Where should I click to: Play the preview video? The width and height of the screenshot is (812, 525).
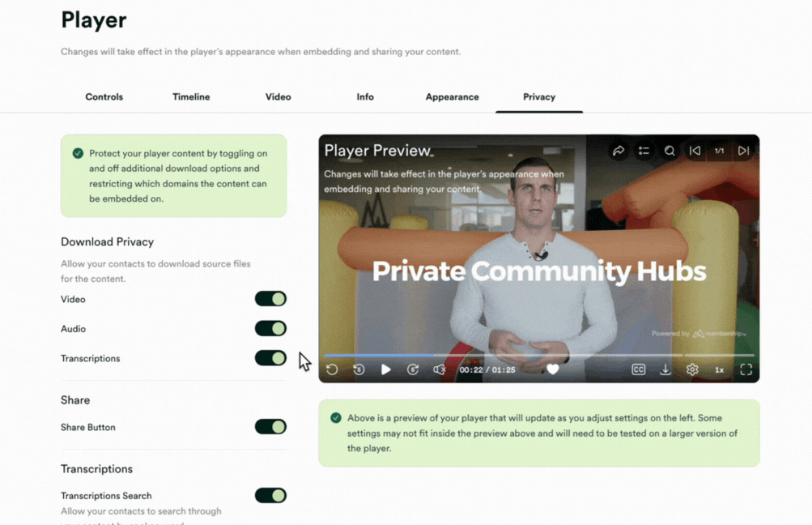tap(386, 369)
